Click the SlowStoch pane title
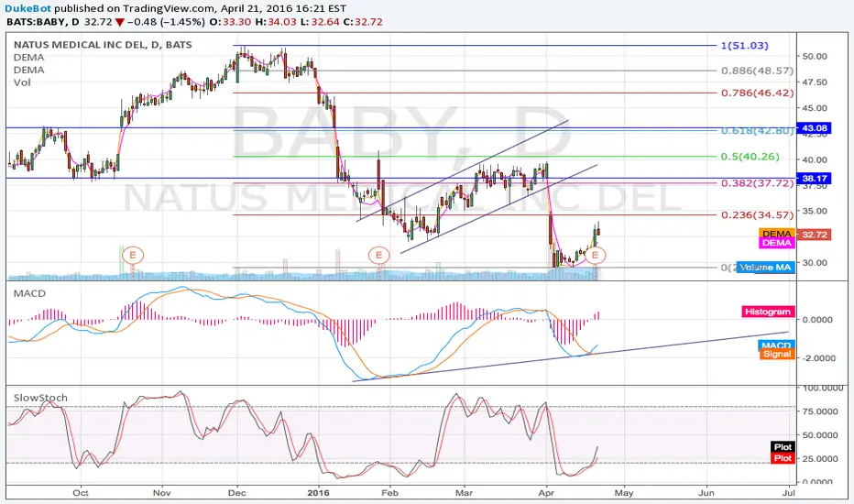 click(x=40, y=398)
